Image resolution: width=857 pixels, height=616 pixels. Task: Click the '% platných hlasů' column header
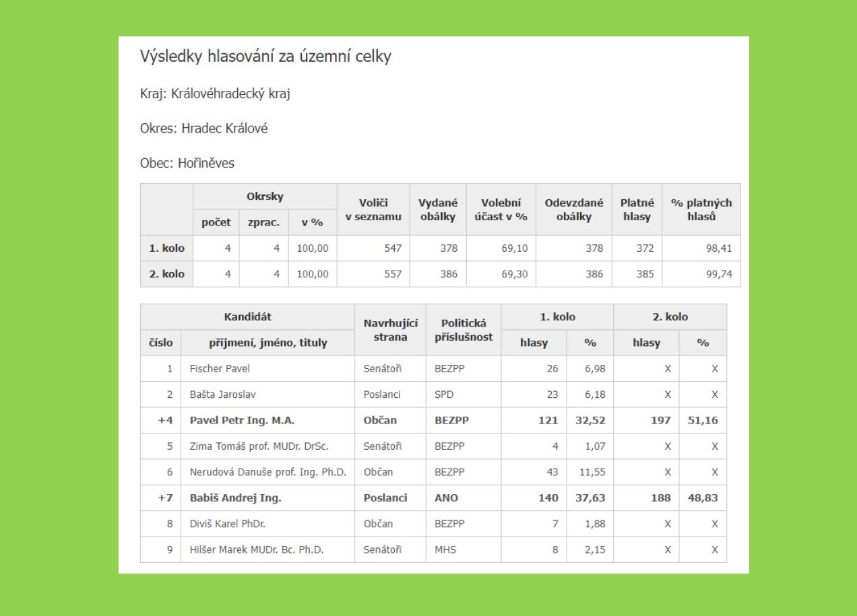701,209
